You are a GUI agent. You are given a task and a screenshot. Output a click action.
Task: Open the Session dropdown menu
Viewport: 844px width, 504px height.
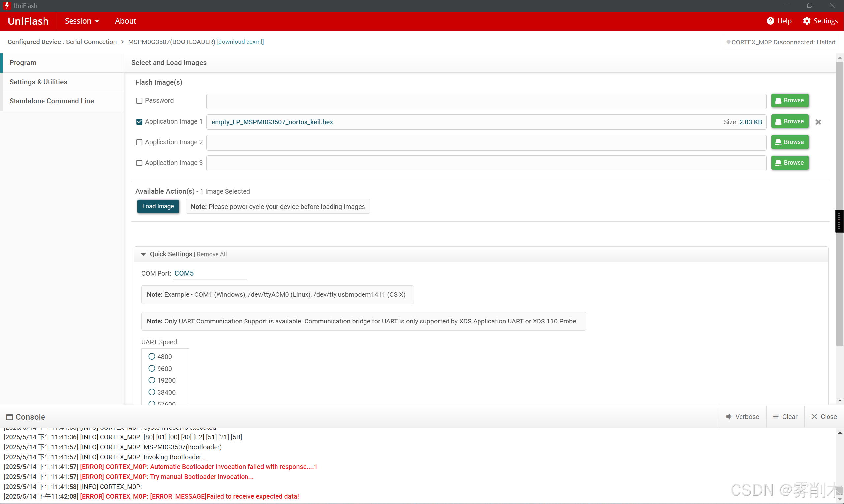(81, 21)
